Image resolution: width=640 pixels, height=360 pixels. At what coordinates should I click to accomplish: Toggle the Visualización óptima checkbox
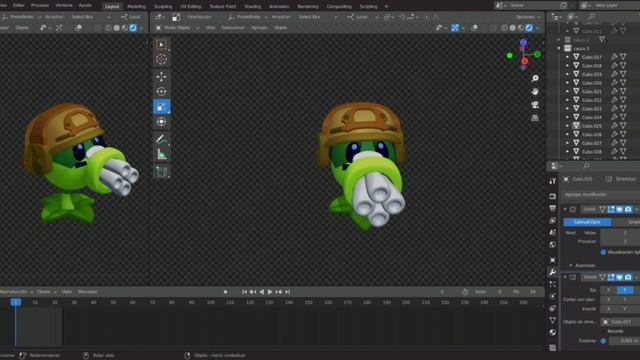603,252
